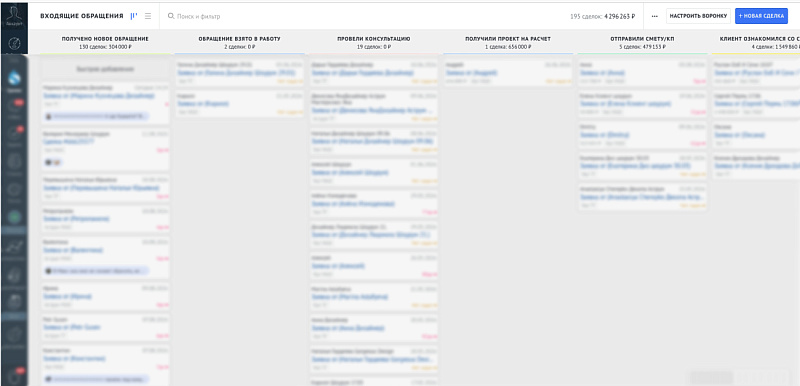Click the search magnifier icon
Viewport: 800px width, 386px height.
point(171,16)
